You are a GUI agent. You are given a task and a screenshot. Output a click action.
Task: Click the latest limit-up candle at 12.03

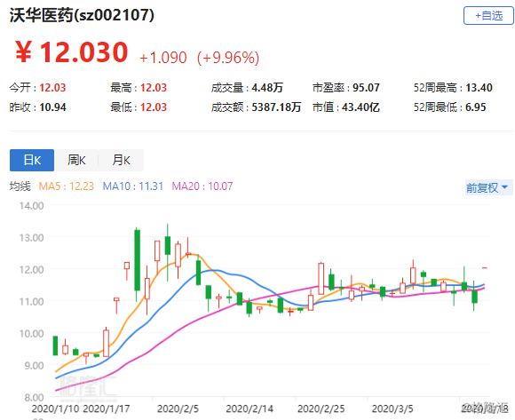[485, 268]
